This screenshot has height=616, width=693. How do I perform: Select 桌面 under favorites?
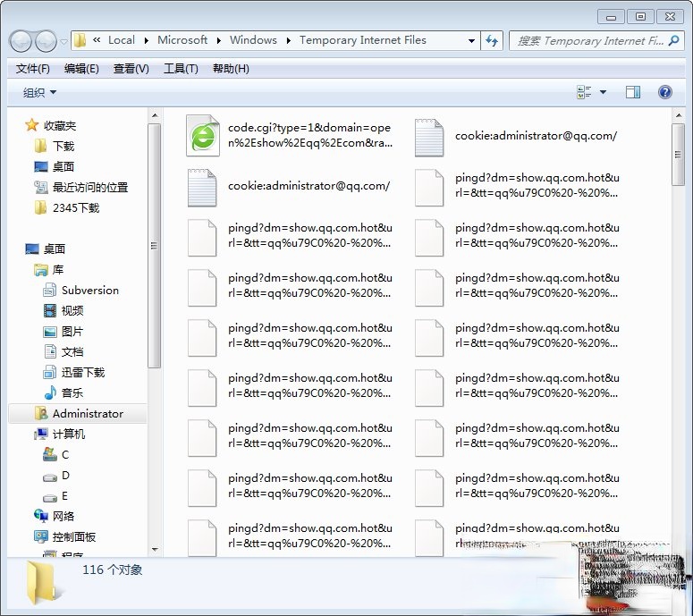55,166
